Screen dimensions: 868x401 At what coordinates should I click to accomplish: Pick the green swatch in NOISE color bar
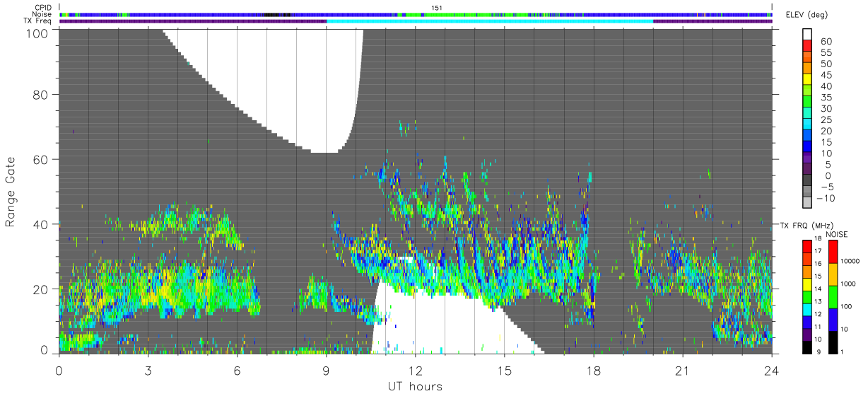coord(833,296)
